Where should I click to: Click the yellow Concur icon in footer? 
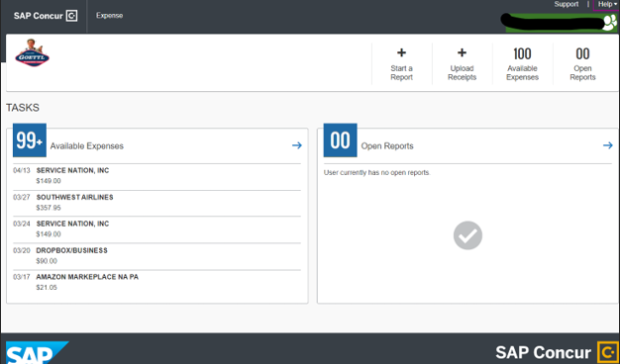[607, 352]
